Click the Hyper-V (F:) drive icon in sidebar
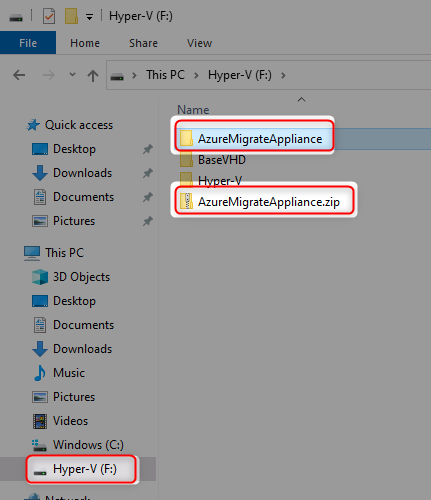Viewport: 431px width, 500px height. 40,471
